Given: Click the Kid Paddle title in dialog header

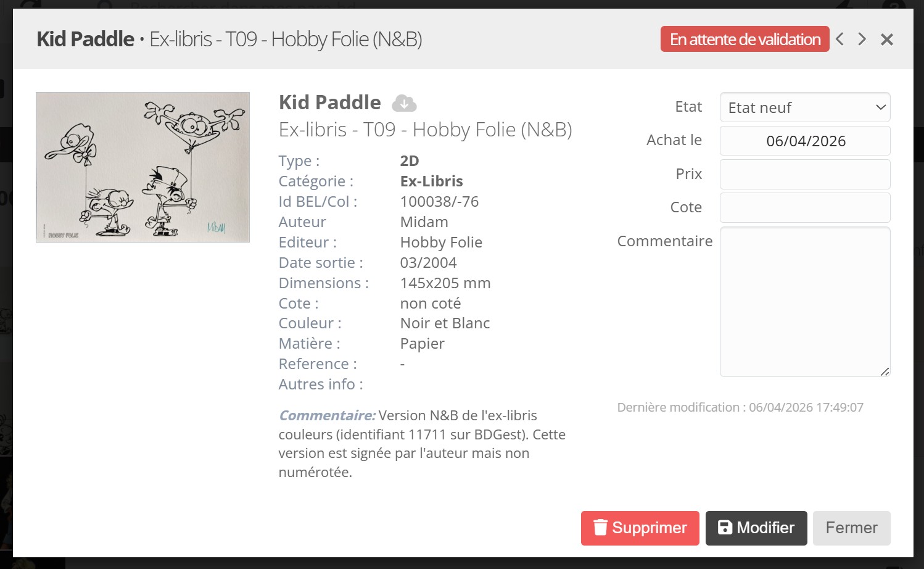Looking at the screenshot, I should pos(85,39).
